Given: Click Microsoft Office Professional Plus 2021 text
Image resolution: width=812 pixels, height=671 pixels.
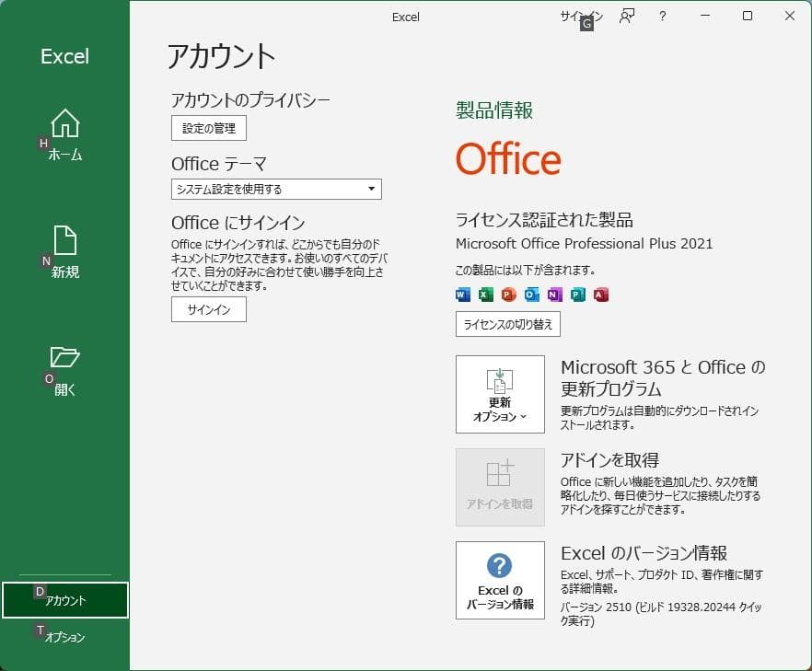Looking at the screenshot, I should (x=584, y=243).
